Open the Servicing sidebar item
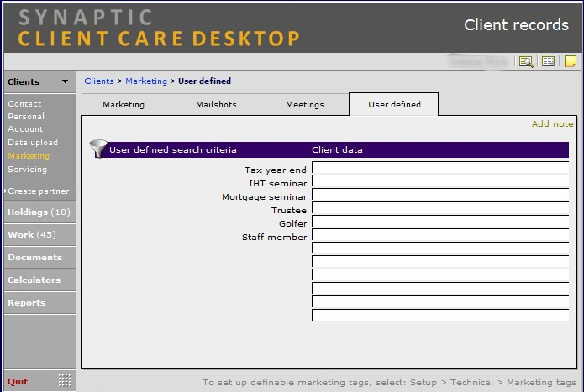This screenshot has width=584, height=392. pyautogui.click(x=28, y=170)
